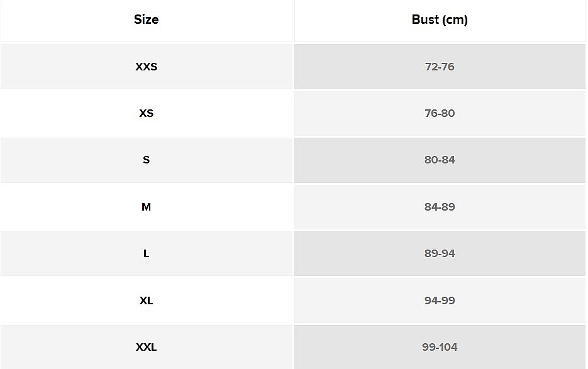
Task: Choose the M size cell
Action: pyautogui.click(x=146, y=207)
